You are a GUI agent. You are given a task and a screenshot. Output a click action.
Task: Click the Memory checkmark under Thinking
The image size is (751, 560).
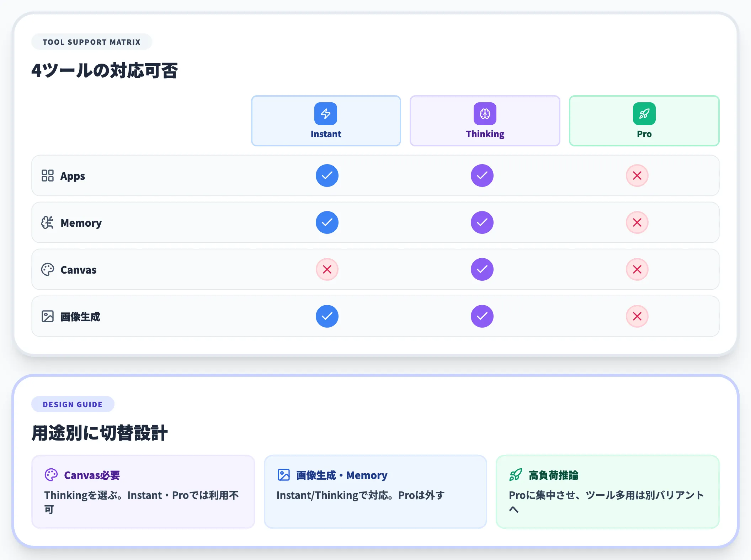pos(482,222)
